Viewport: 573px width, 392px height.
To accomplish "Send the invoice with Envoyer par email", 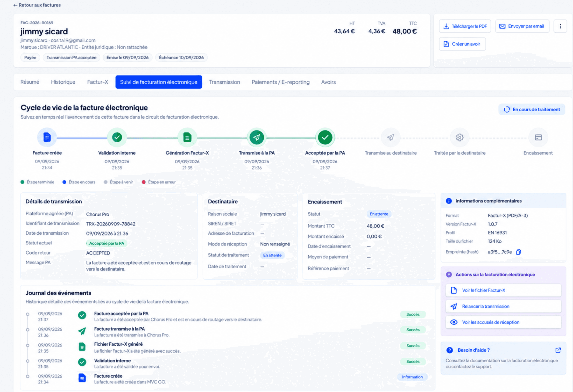I will coord(522,26).
